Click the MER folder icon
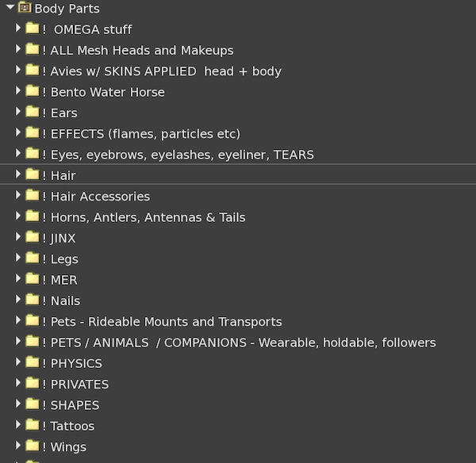Viewport: 476px width, 463px height. (x=33, y=278)
